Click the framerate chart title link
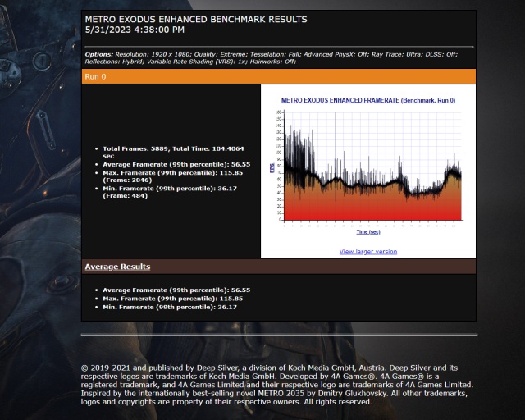 [x=368, y=100]
